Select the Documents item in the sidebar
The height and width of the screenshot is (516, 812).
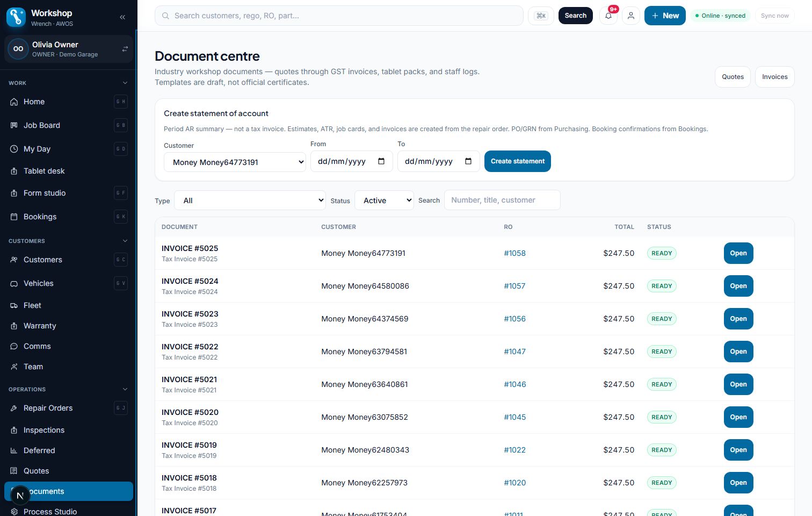[69, 491]
